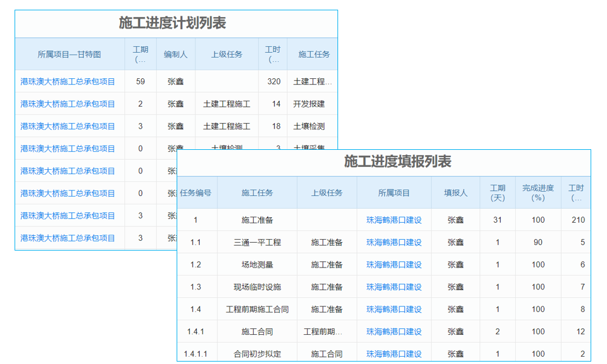Image resolution: width=607 pixels, height=364 pixels.
Task: Click the 填报人 column header
Action: click(456, 192)
